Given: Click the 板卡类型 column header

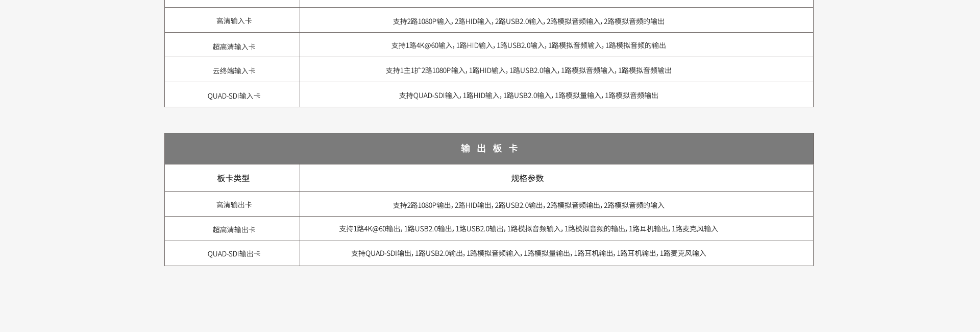Looking at the screenshot, I should 233,178.
